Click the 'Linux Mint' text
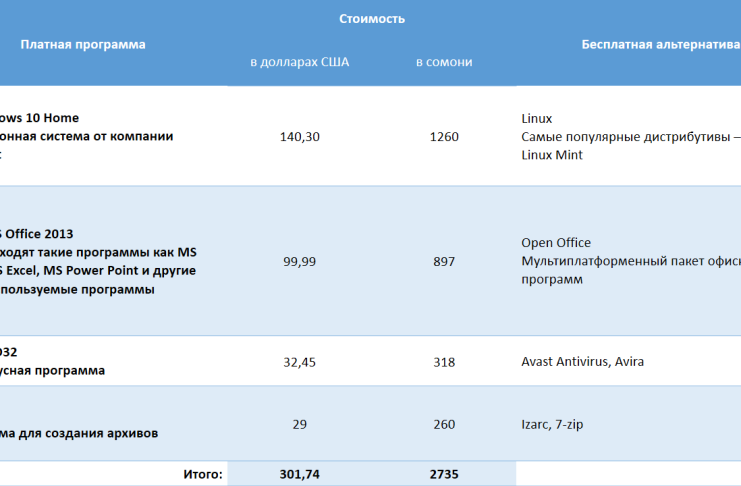Screen dimensions: 741x486 coord(551,155)
